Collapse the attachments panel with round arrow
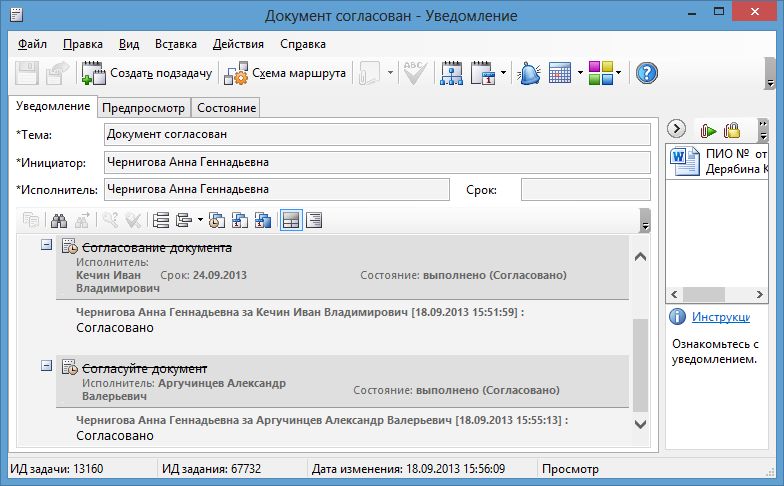 (x=676, y=129)
